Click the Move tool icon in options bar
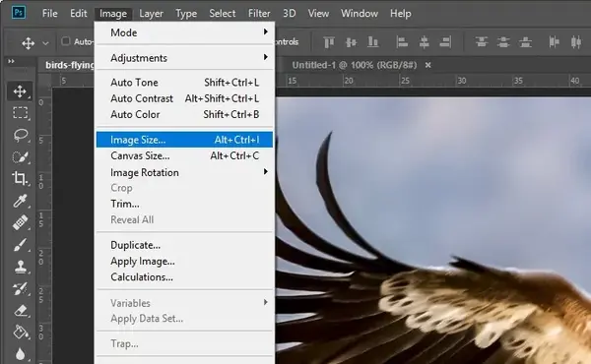The height and width of the screenshot is (364, 591). (x=28, y=43)
